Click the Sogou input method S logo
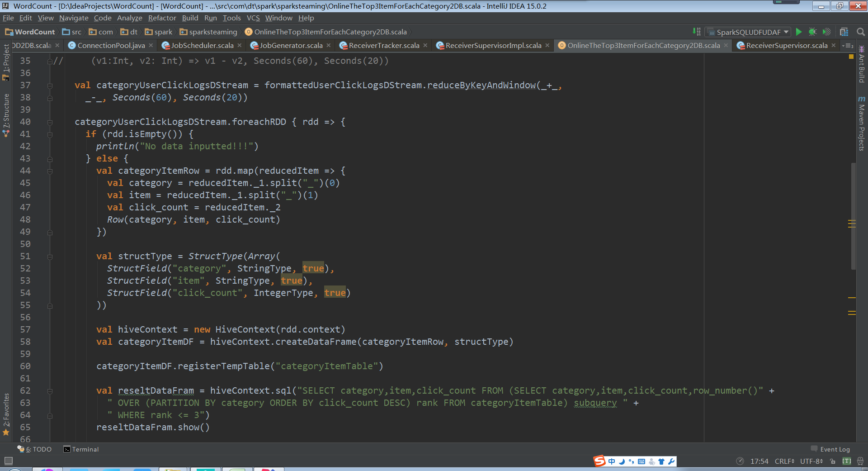This screenshot has height=471, width=868. 599,461
